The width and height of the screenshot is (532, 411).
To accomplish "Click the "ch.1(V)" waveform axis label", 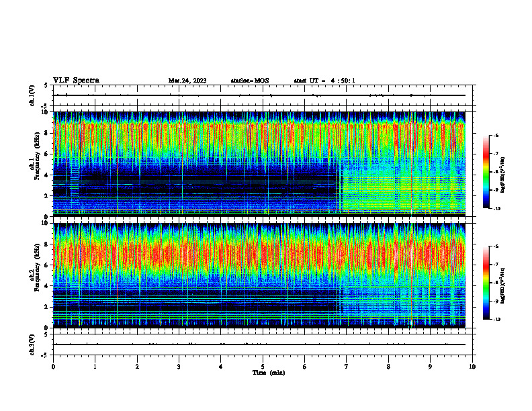I will [32, 95].
